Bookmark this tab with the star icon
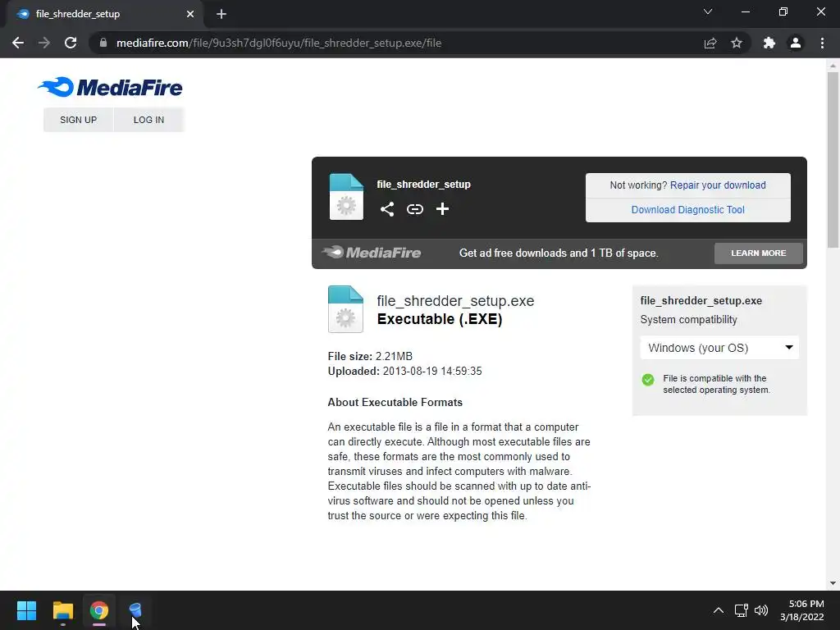Screen dimensions: 840x630 click(x=737, y=43)
